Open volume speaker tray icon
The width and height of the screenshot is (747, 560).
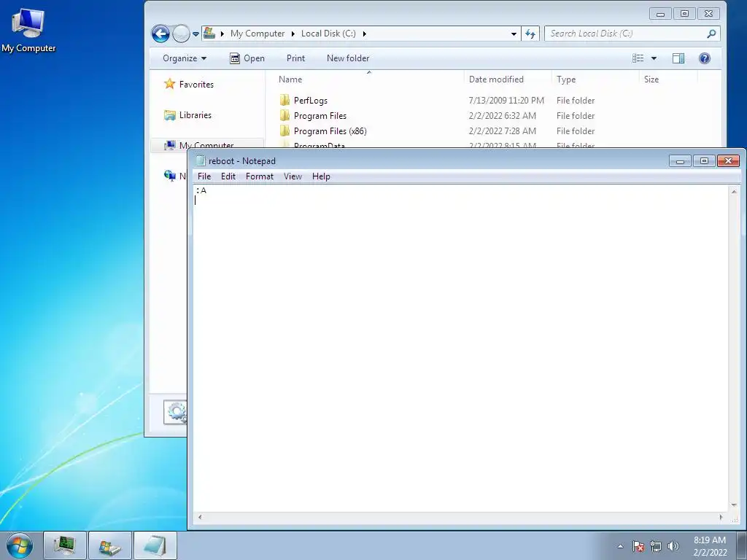tap(673, 546)
